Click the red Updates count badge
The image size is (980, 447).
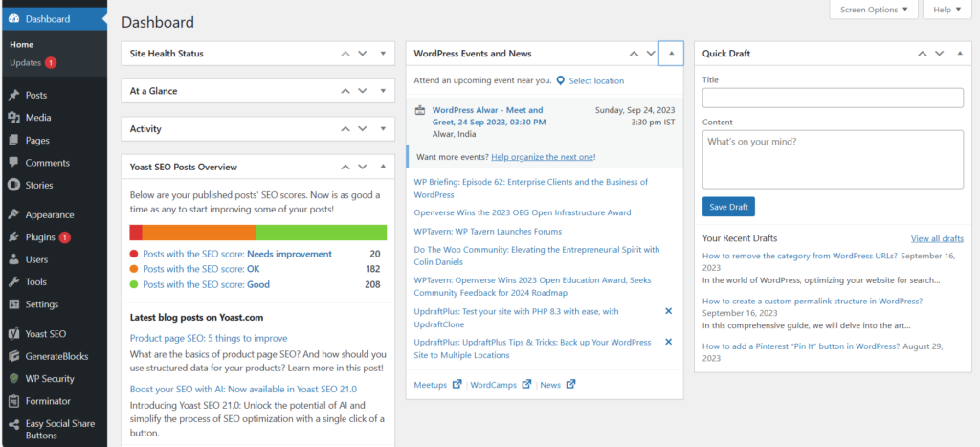tap(51, 63)
